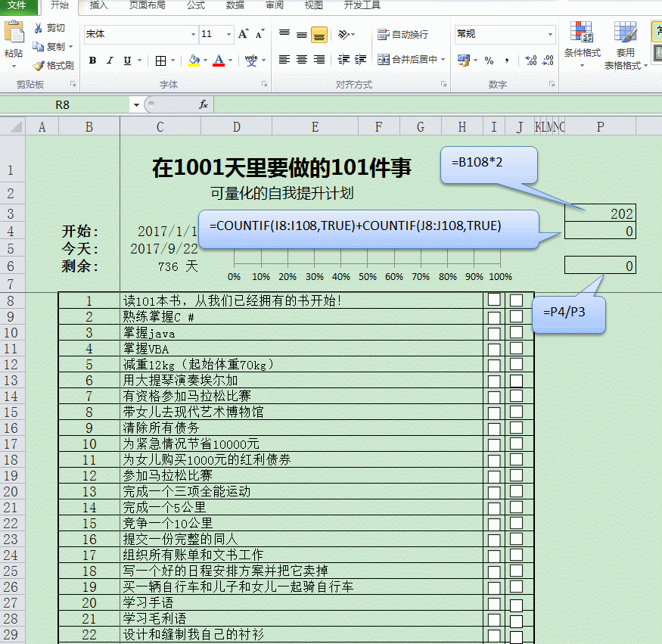662x644 pixels.
Task: Open fill color dropdown arrow
Action: 206,61
